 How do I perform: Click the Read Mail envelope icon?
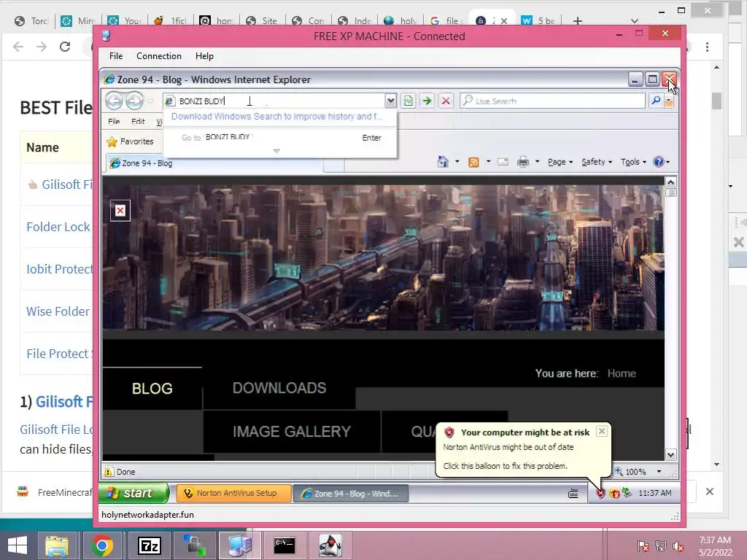[x=503, y=162]
